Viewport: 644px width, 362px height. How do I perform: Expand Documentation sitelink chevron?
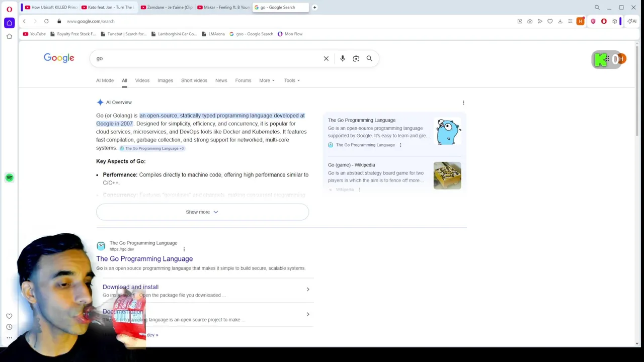click(308, 314)
